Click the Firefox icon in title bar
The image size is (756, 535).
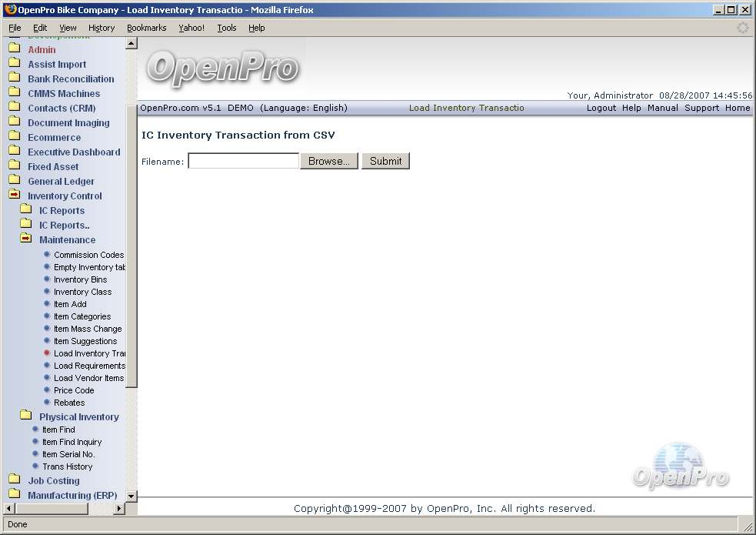pyautogui.click(x=10, y=10)
